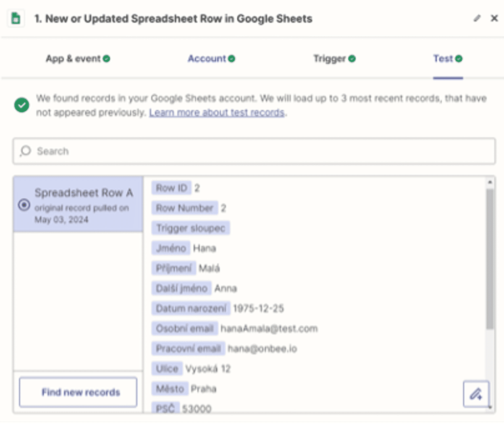
Task: Click the Google Sheets app icon
Action: click(x=16, y=18)
